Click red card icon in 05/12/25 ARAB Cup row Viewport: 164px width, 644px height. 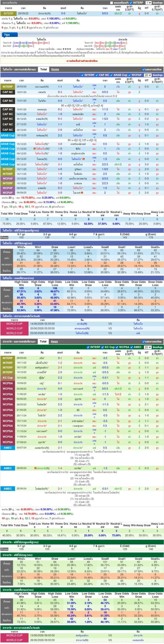pyautogui.click(x=84, y=159)
